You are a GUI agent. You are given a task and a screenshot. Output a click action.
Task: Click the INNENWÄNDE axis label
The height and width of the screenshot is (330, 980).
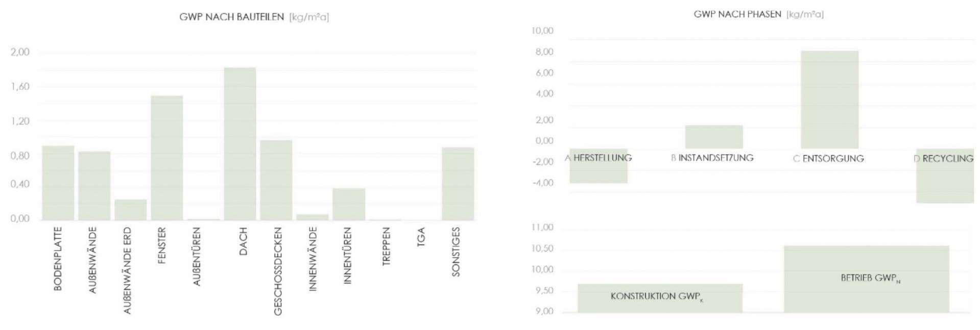pos(313,259)
